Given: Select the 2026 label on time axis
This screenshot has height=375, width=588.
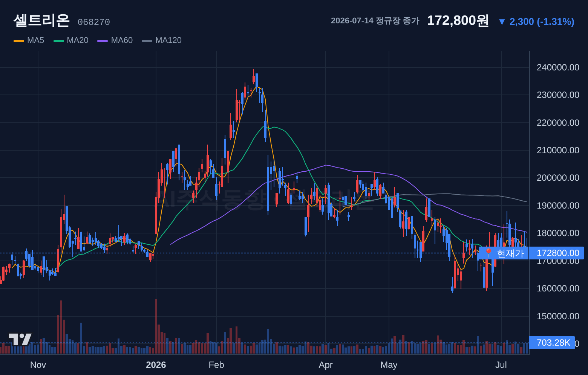Looking at the screenshot, I should click(156, 365).
